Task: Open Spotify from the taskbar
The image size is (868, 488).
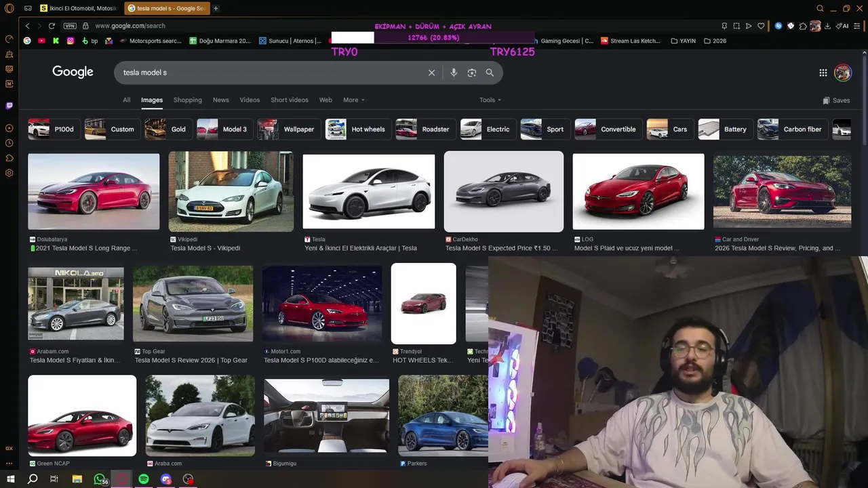Action: coord(144,479)
